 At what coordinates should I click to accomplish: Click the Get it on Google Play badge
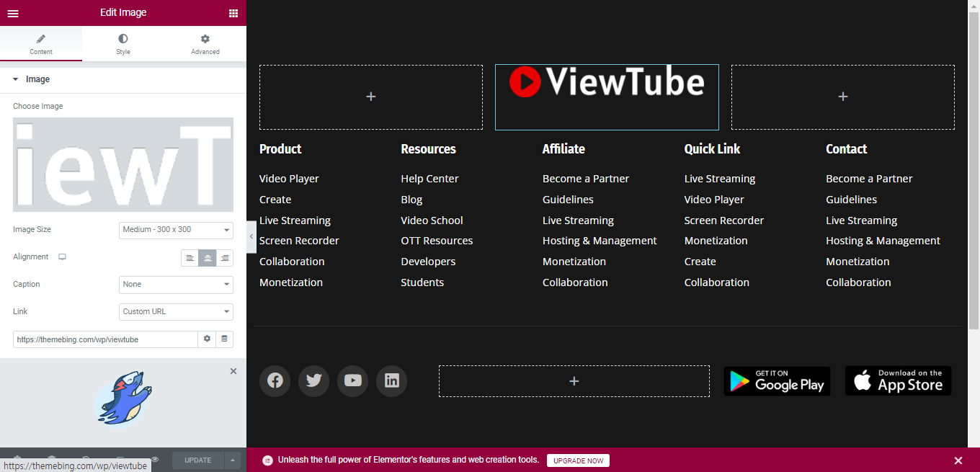coord(777,381)
